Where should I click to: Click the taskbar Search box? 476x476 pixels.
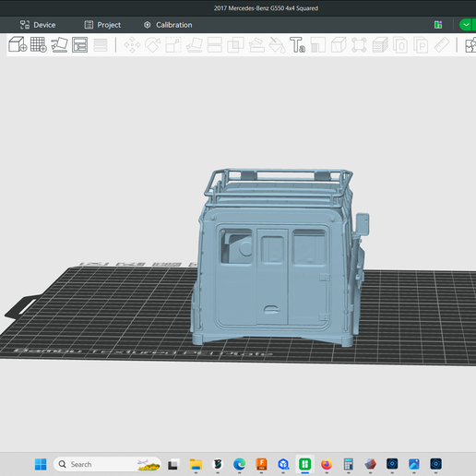click(x=107, y=464)
